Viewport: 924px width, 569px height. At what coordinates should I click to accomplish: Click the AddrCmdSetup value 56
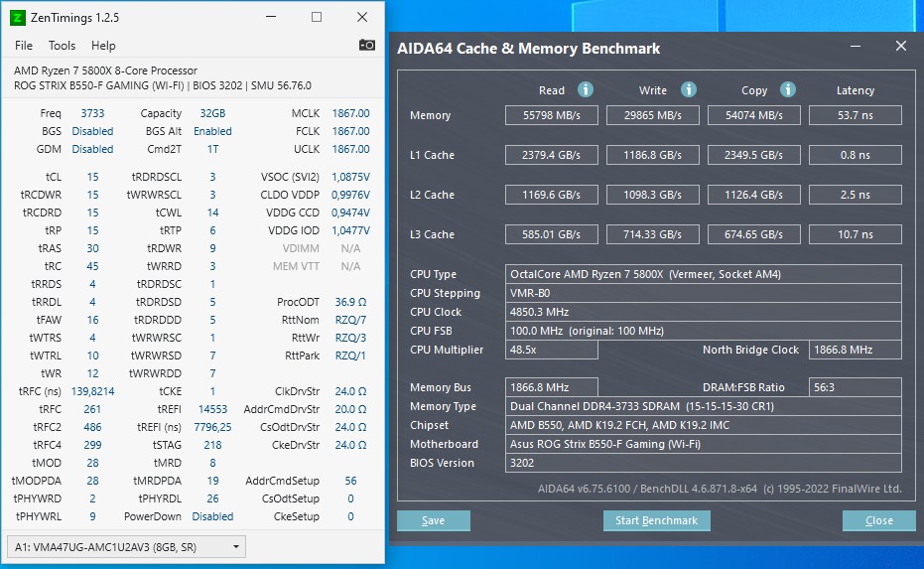(x=350, y=481)
